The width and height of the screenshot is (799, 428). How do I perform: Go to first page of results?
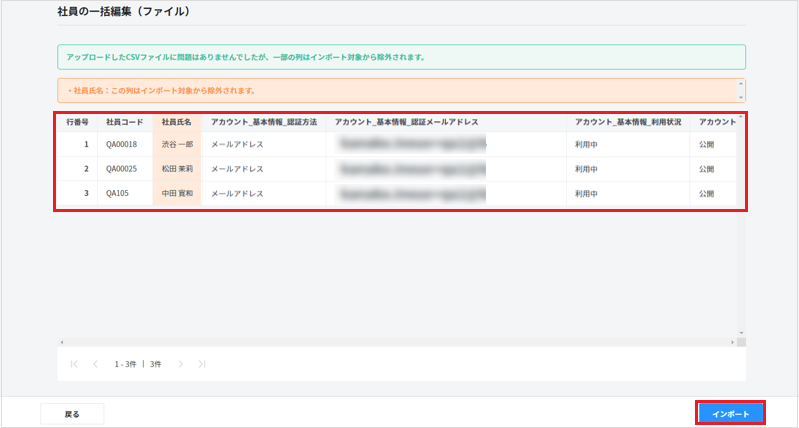pos(74,364)
